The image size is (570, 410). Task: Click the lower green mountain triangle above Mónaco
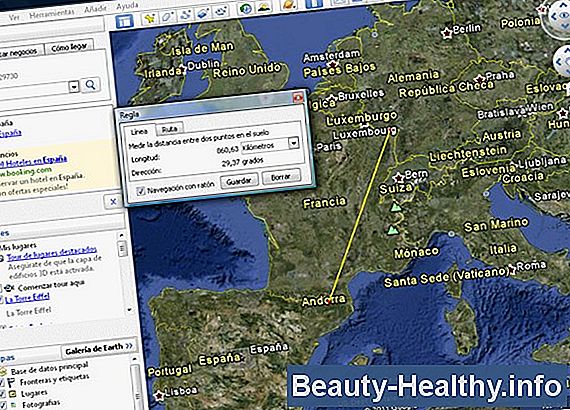click(392, 230)
